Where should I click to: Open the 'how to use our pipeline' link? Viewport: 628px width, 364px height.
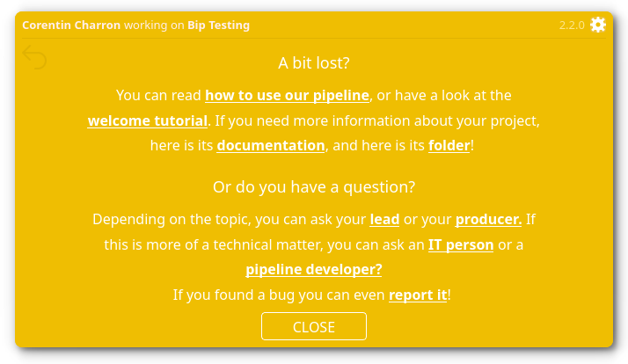pyautogui.click(x=287, y=95)
